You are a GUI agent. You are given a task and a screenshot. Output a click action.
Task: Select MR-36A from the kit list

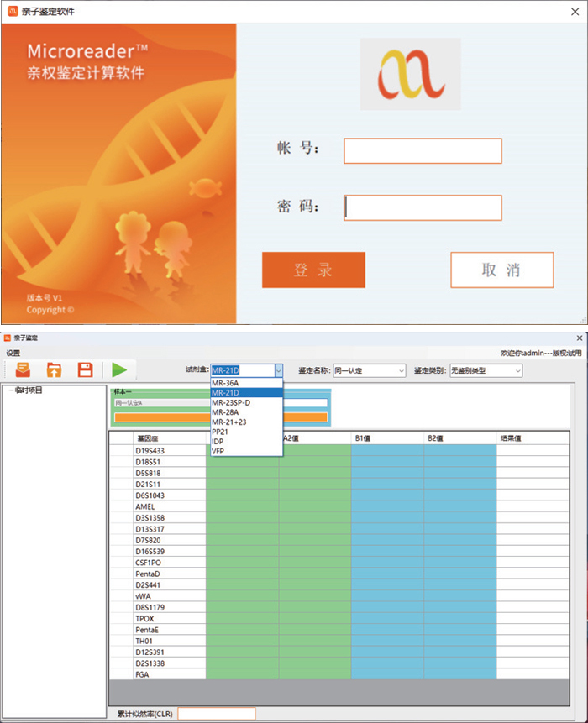pyautogui.click(x=226, y=383)
